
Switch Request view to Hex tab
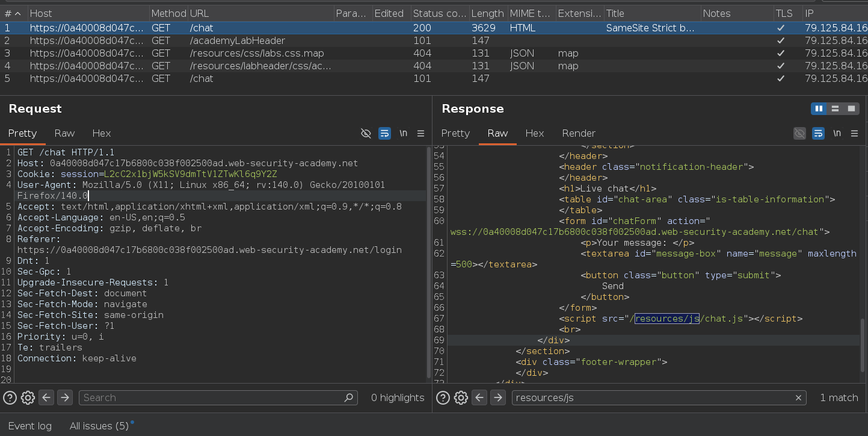102,133
